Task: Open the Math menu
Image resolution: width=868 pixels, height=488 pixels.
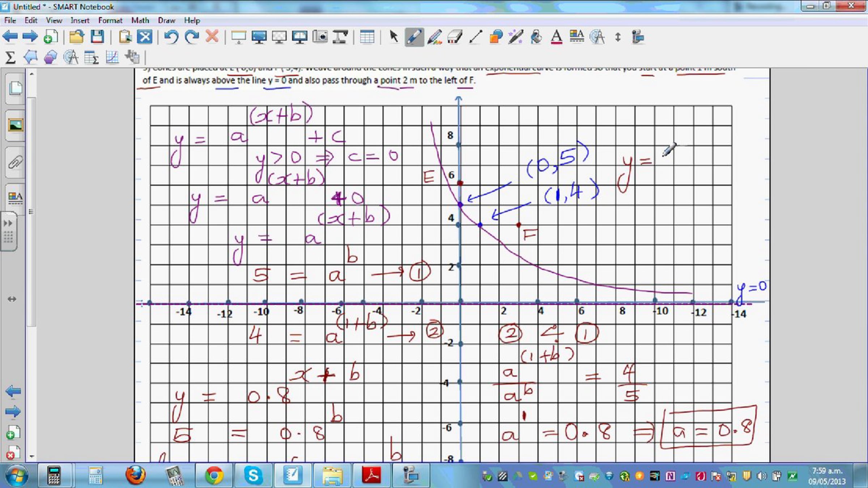Action: tap(140, 20)
